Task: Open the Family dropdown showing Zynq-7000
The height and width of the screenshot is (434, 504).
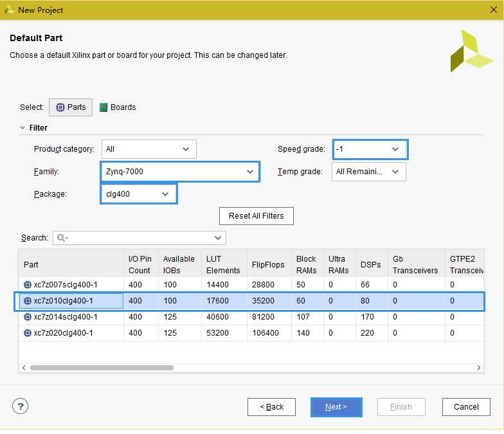Action: tap(180, 171)
